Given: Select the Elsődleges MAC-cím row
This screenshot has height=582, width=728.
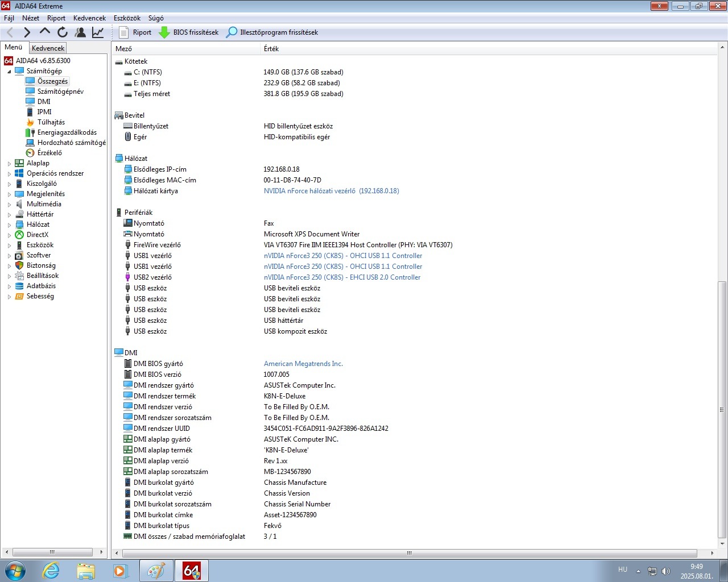Looking at the screenshot, I should [415, 180].
